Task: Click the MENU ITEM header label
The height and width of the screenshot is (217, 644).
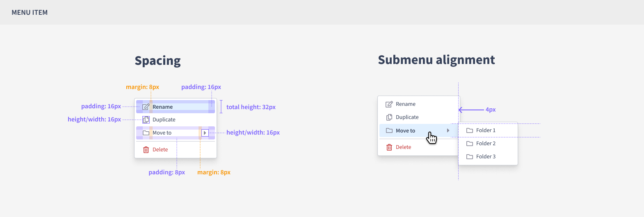Action: tap(30, 13)
